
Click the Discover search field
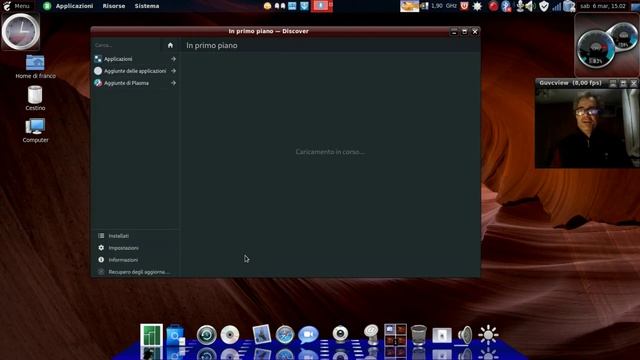tap(128, 45)
